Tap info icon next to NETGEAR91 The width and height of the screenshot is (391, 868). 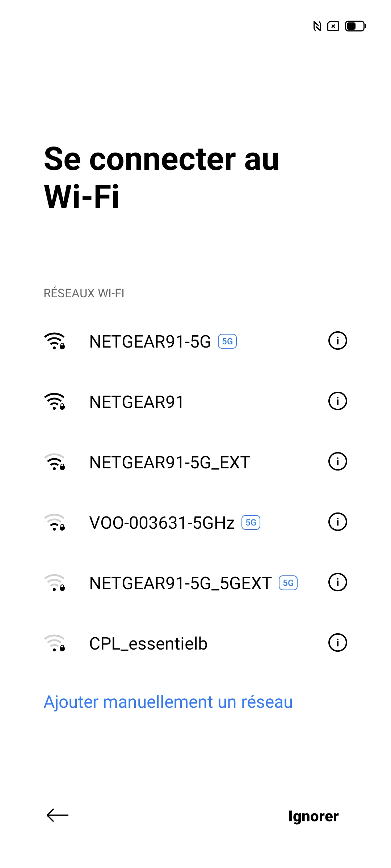pyautogui.click(x=337, y=401)
